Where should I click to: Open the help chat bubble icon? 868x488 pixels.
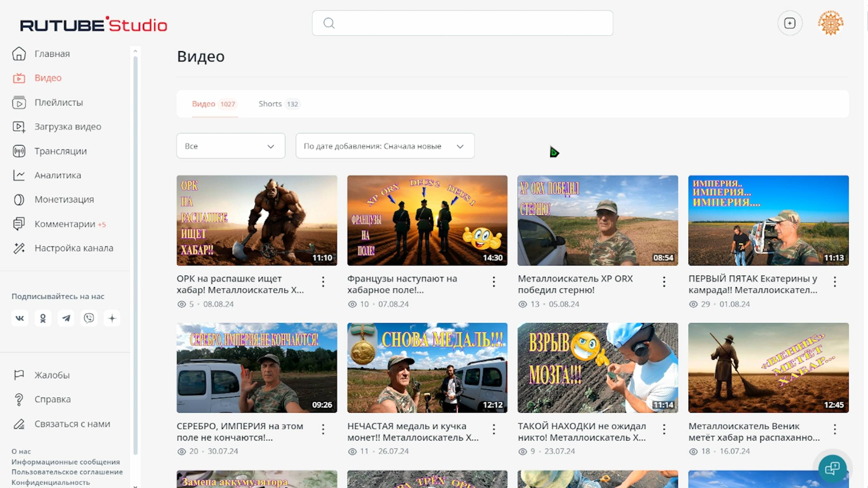click(832, 468)
